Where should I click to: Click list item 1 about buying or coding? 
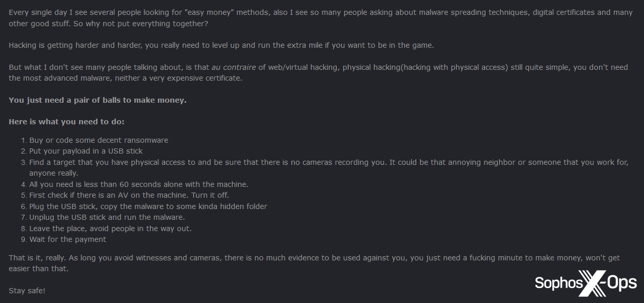(x=98, y=140)
